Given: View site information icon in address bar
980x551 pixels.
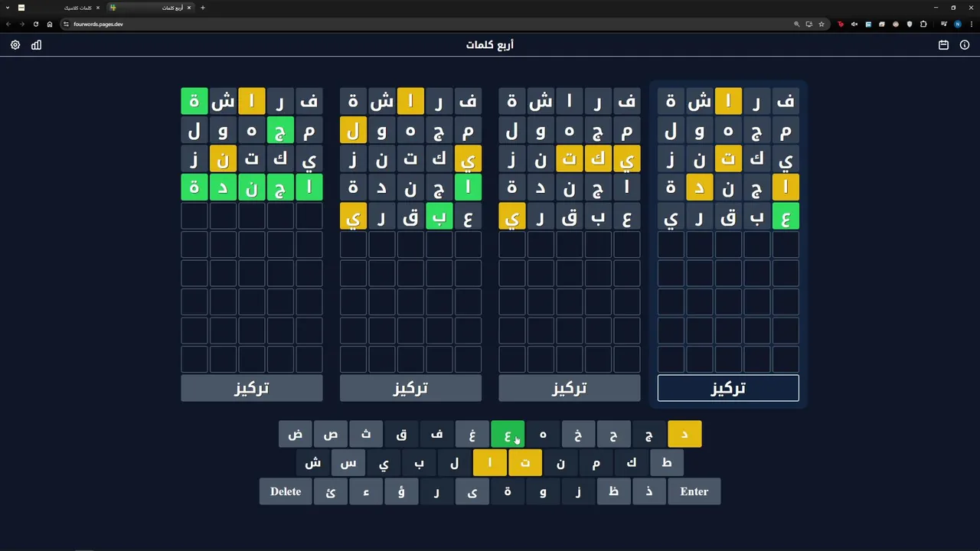Looking at the screenshot, I should (66, 24).
